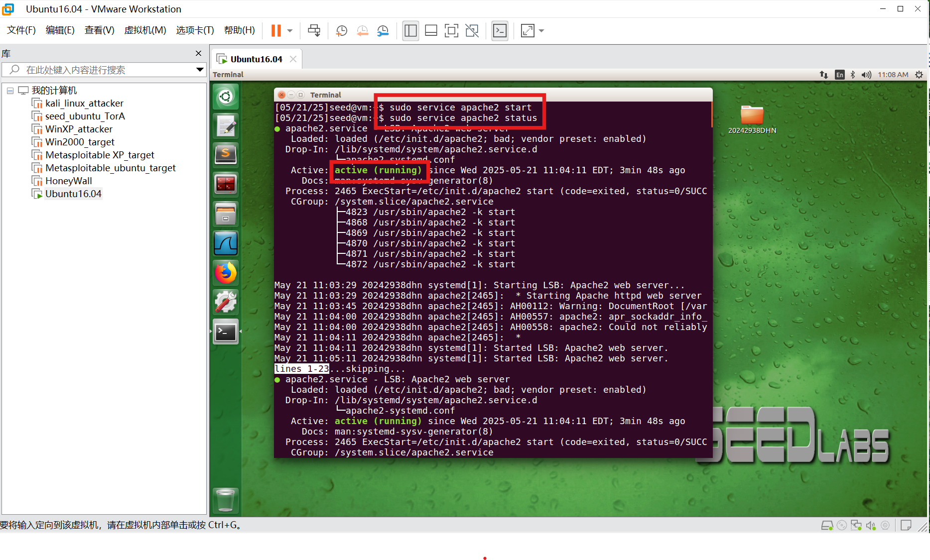The height and width of the screenshot is (560, 930).
Task: Open Terminator from the Ubuntu dock
Action: (226, 185)
